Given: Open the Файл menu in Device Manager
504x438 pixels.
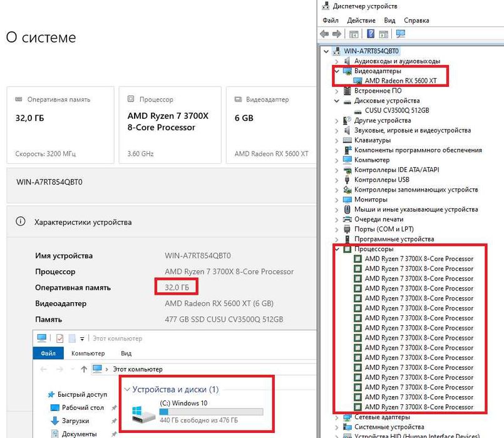Looking at the screenshot, I should (x=331, y=20).
